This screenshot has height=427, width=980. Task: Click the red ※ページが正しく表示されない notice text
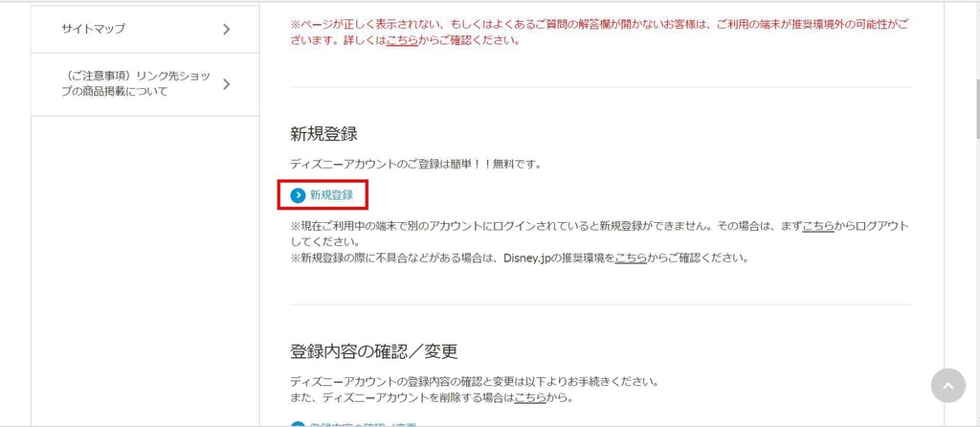point(599,34)
